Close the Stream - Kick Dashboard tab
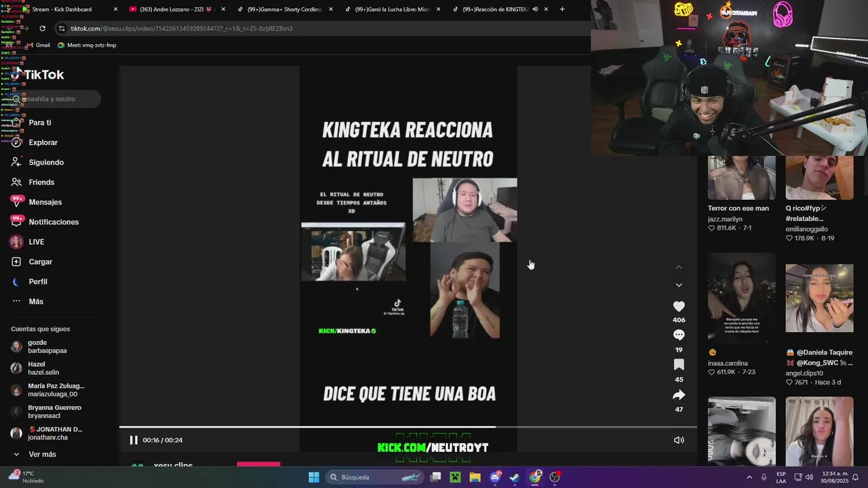868x488 pixels. pos(115,9)
